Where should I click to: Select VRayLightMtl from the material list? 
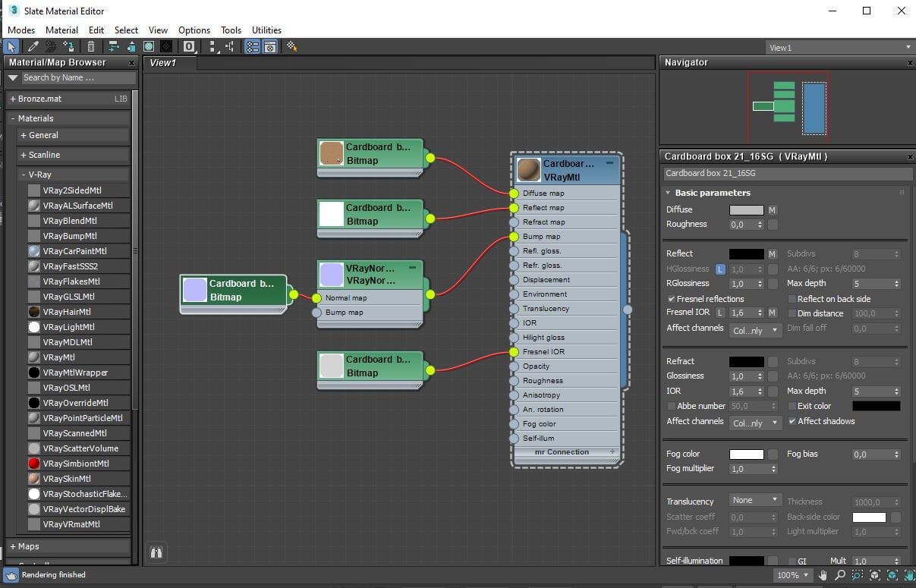[x=68, y=327]
